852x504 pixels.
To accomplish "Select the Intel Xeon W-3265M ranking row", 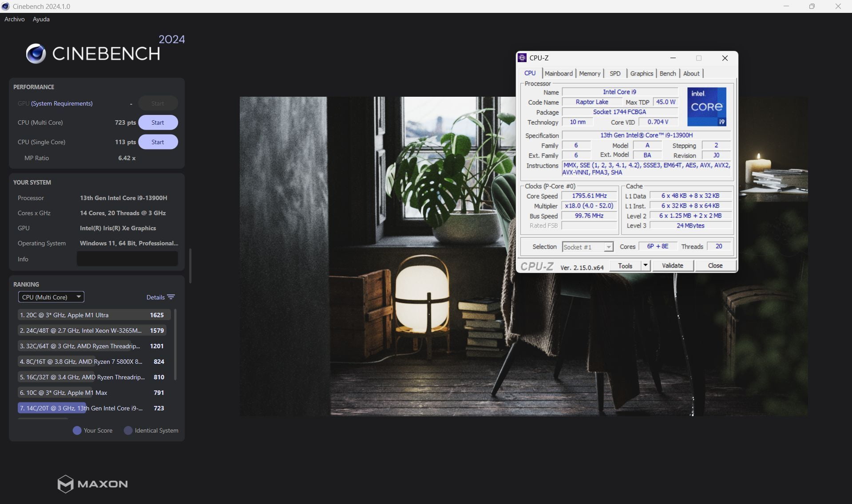I will click(92, 331).
